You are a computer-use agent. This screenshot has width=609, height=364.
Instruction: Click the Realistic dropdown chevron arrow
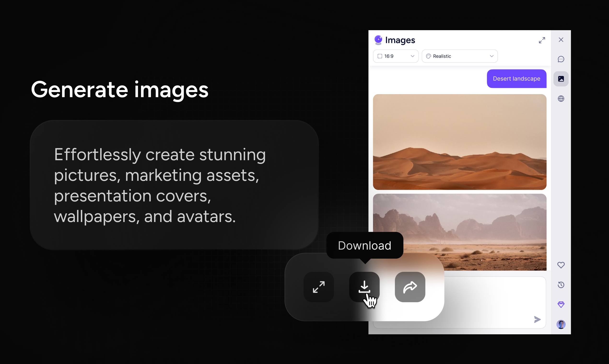coord(491,56)
